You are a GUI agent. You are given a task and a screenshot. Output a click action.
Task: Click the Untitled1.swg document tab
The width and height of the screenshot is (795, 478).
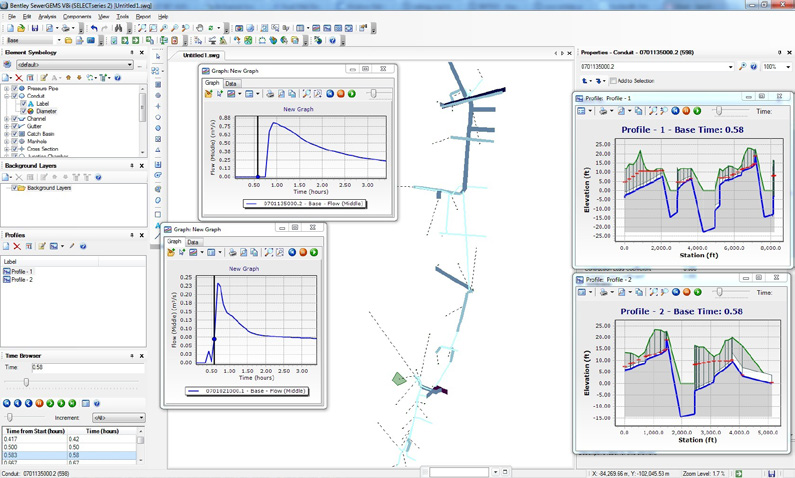click(201, 55)
